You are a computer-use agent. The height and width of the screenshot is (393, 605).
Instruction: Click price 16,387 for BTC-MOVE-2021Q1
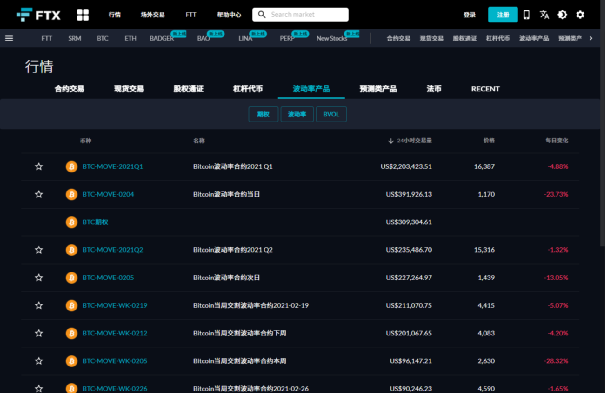(484, 167)
